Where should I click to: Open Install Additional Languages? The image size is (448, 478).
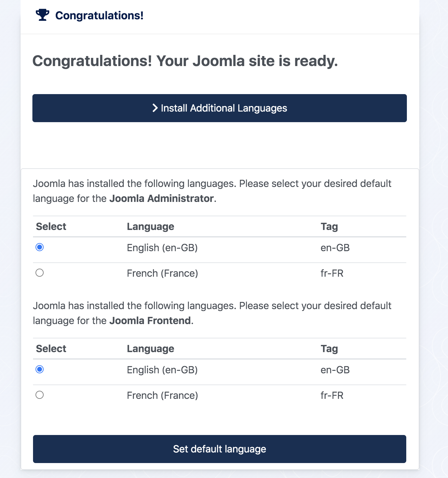click(x=220, y=108)
